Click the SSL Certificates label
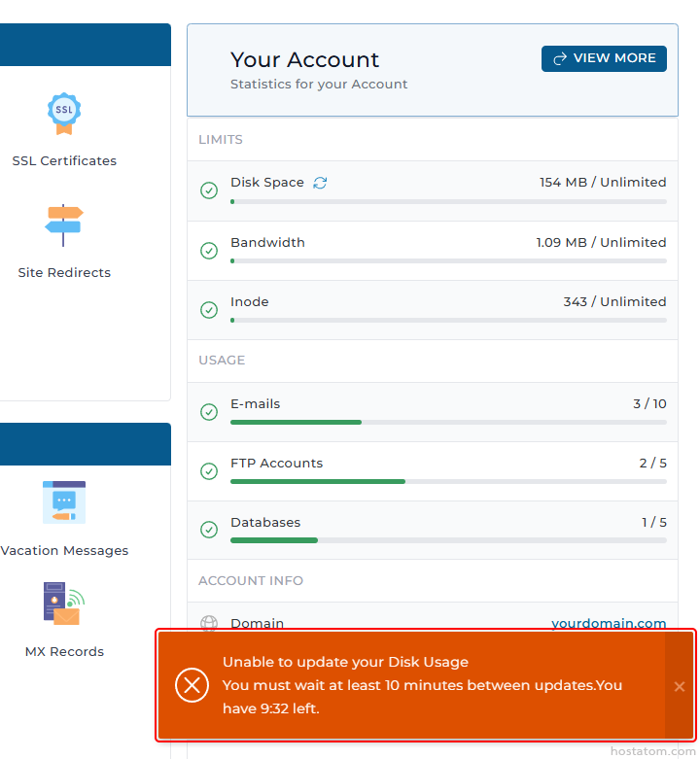 tap(64, 160)
